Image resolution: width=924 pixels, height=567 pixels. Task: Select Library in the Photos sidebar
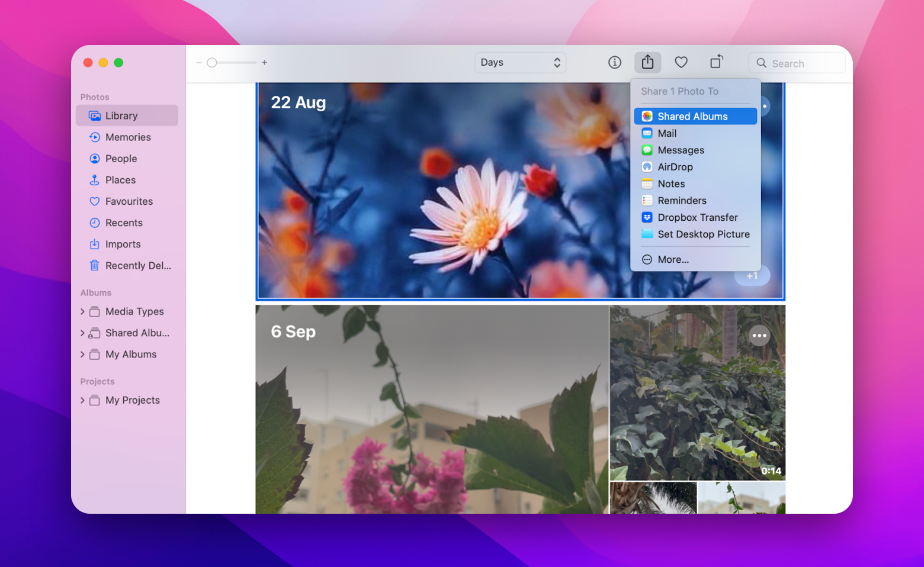pos(123,115)
